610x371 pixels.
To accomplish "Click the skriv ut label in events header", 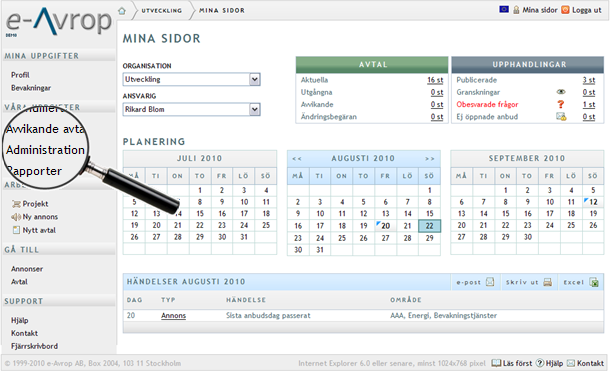I will coord(522,282).
